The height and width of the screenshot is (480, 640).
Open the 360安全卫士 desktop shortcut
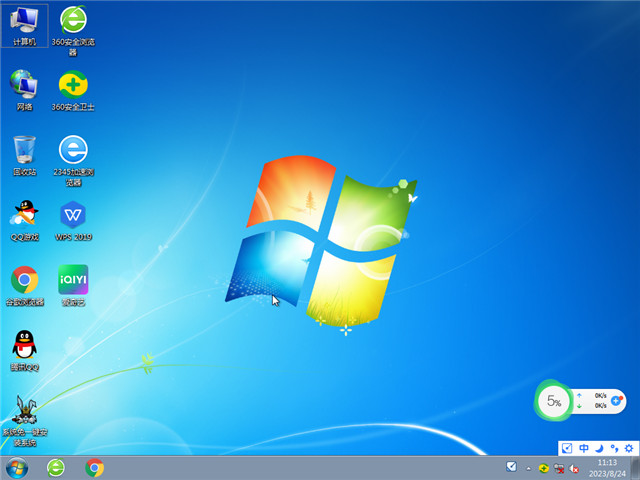click(x=73, y=90)
